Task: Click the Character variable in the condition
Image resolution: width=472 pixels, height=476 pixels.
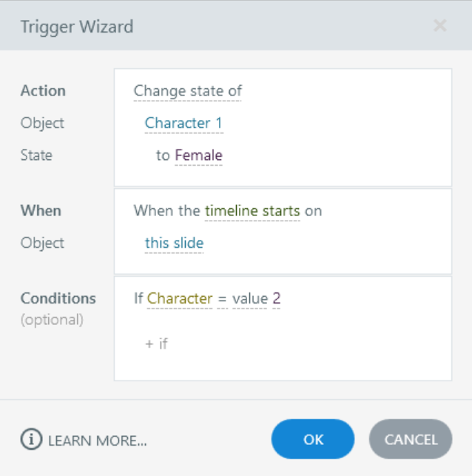Action: 179,298
